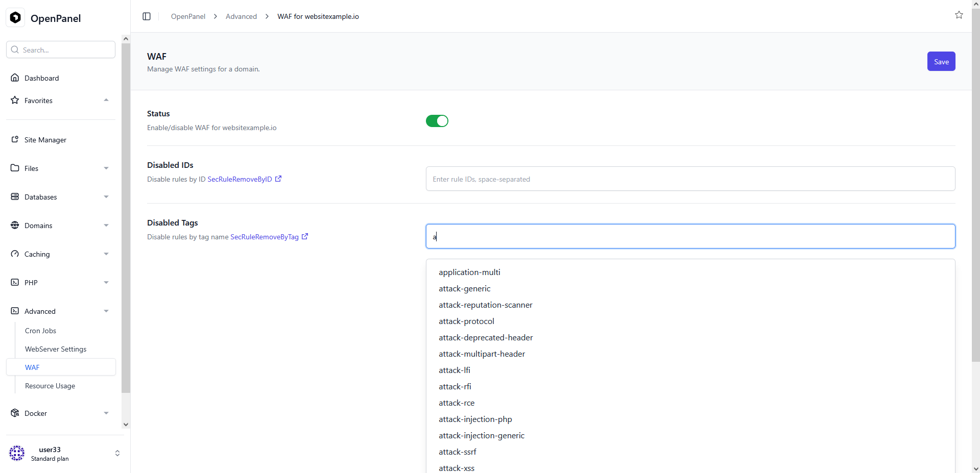Click the Docker cube icon

coord(15,413)
